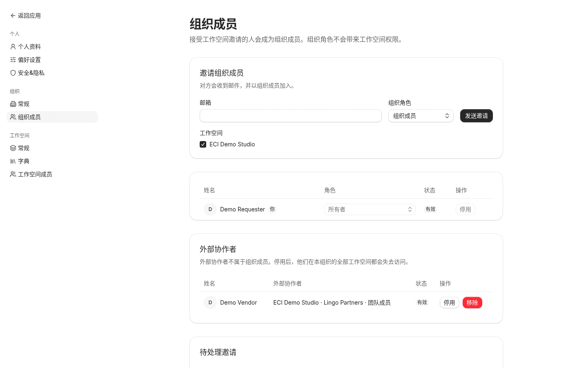Click the D avatar of Demo Vendor

210,303
